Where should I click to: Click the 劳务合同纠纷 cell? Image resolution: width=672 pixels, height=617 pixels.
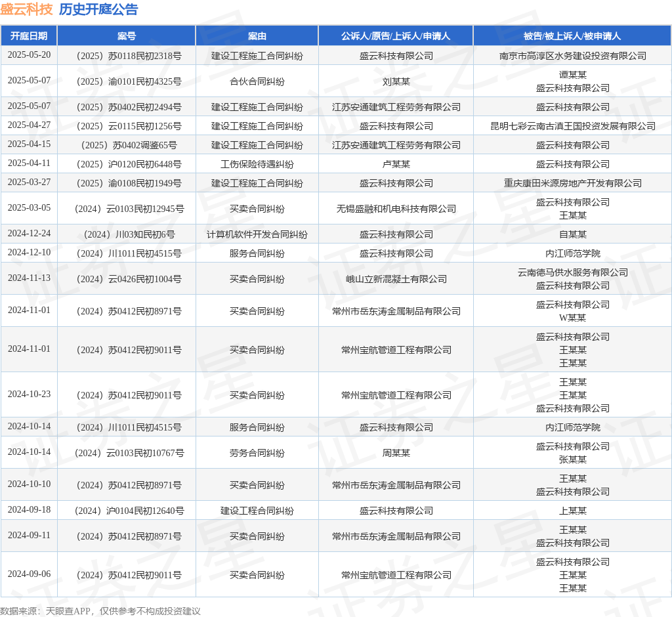click(x=257, y=453)
